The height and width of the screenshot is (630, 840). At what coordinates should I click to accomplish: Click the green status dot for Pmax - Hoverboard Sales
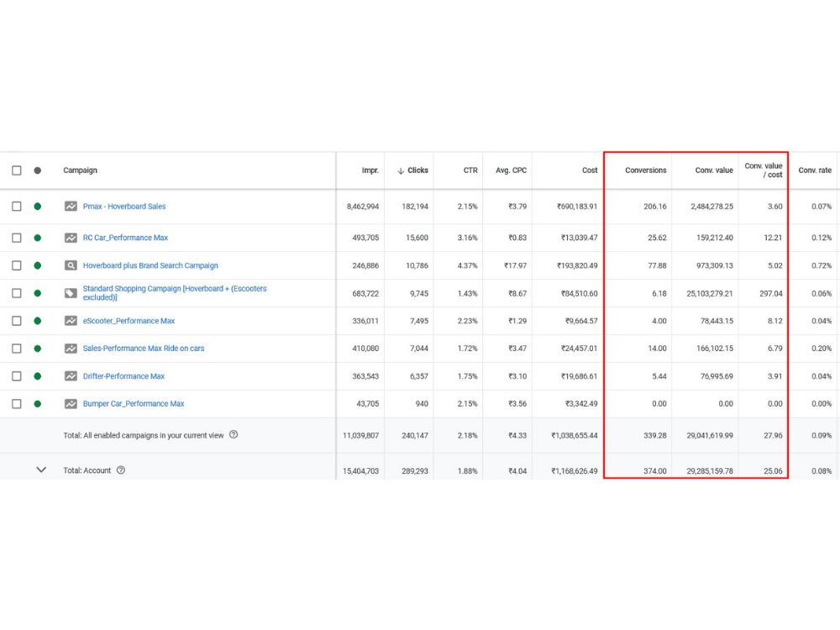tap(38, 207)
